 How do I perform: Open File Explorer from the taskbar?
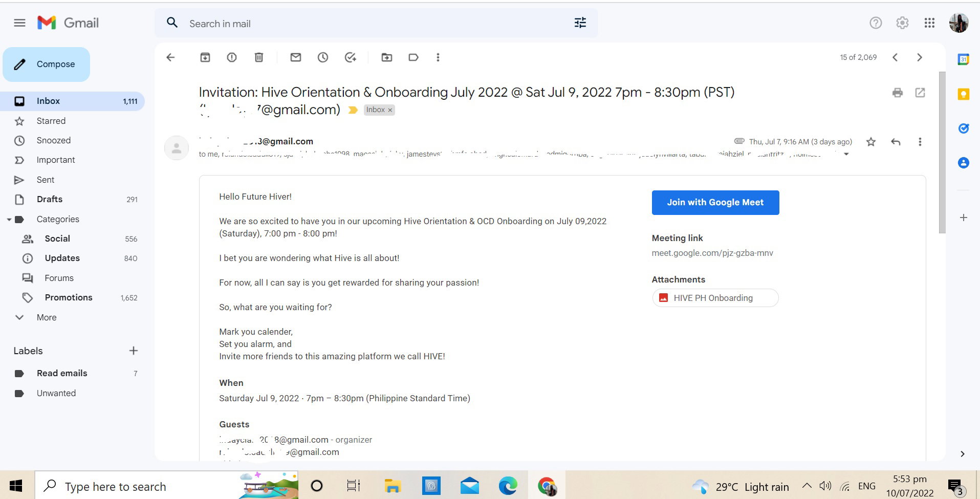click(x=393, y=486)
